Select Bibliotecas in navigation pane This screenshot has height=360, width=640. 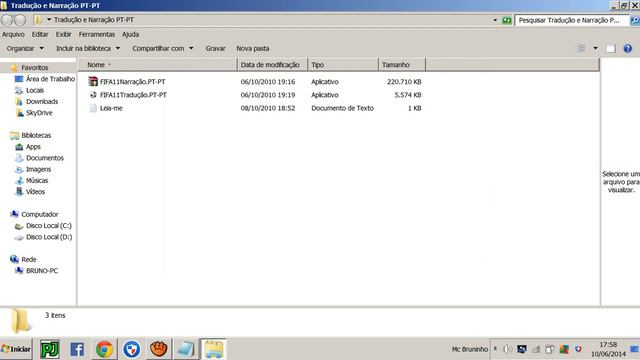(x=36, y=136)
